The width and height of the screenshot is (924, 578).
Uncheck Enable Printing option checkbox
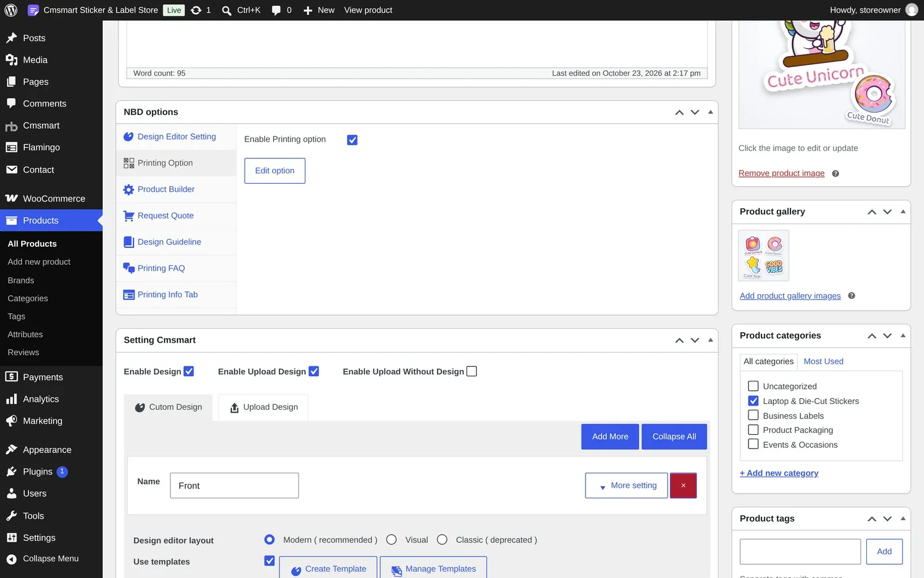tap(352, 140)
